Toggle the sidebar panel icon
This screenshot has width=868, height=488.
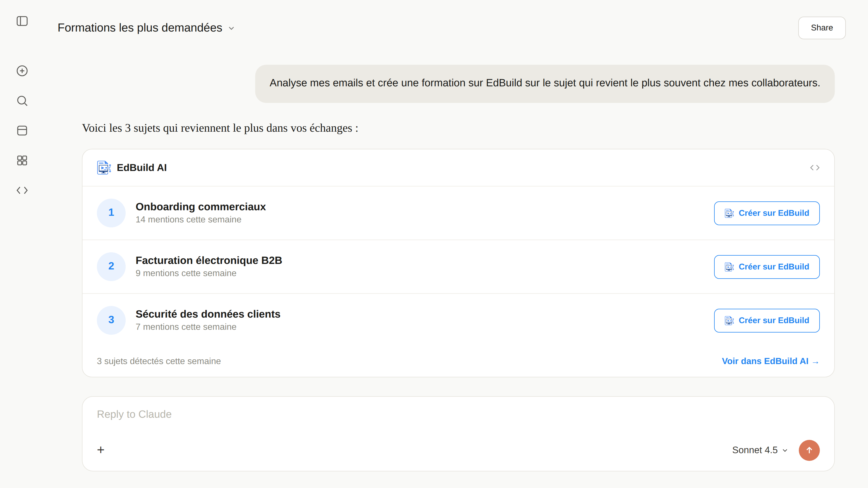click(x=22, y=21)
